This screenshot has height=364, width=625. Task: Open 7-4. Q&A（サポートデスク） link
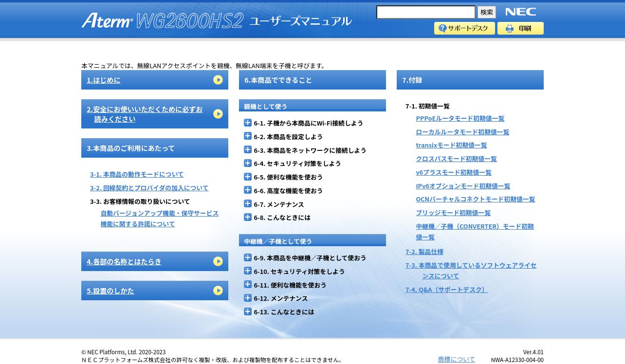tap(446, 290)
